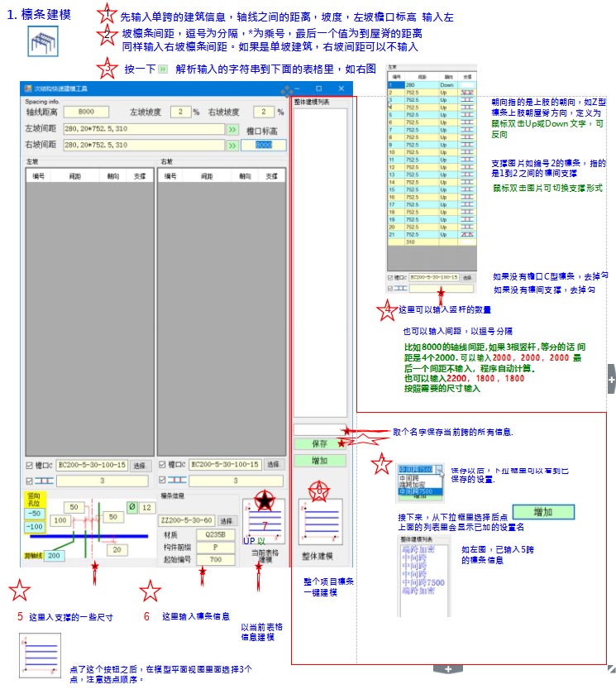Viewport: 616px width, 694px height.
Task: Click right slope brace count field showing 3
Action: [x=236, y=481]
